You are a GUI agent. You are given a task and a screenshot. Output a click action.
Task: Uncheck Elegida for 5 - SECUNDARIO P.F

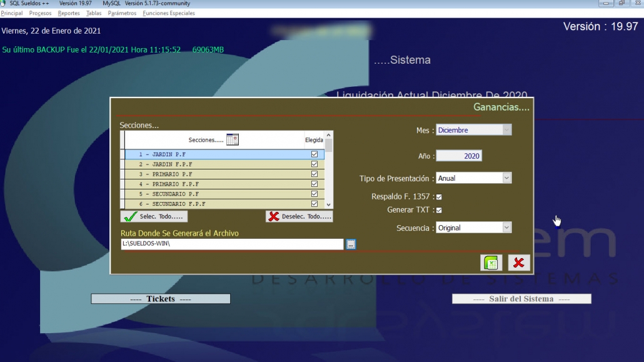click(x=314, y=194)
